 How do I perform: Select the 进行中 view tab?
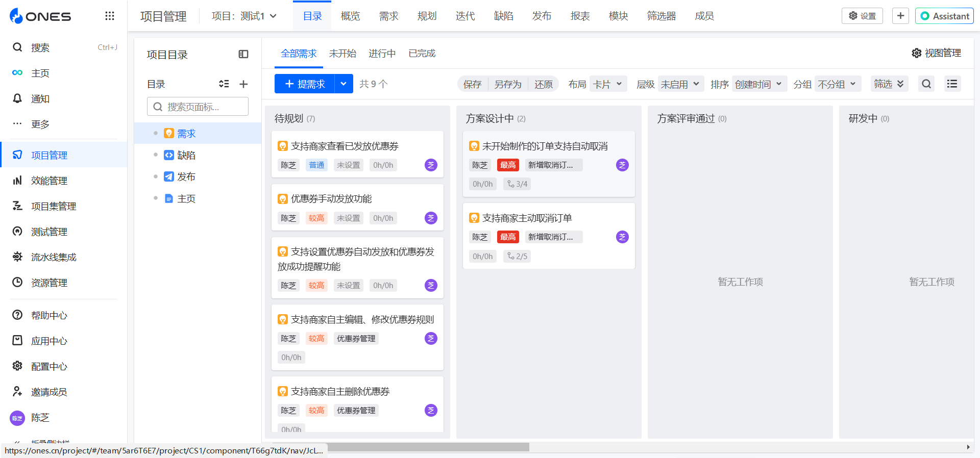point(382,53)
